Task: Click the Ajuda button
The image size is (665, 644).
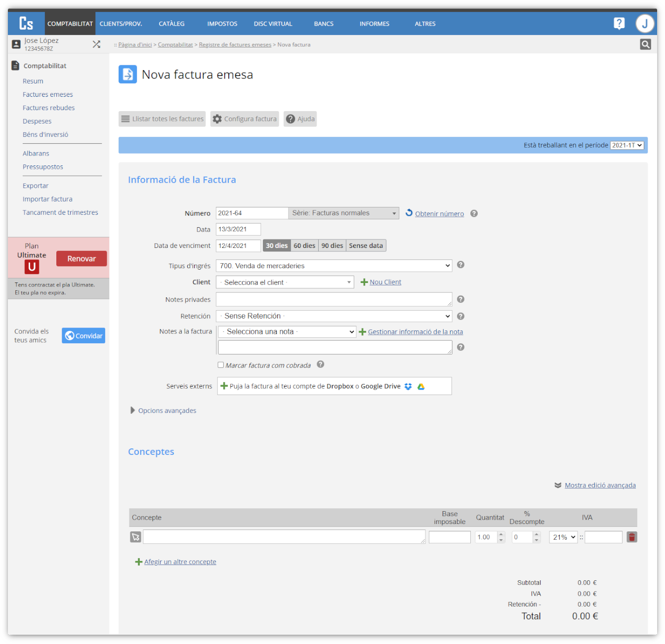Action: [x=300, y=119]
